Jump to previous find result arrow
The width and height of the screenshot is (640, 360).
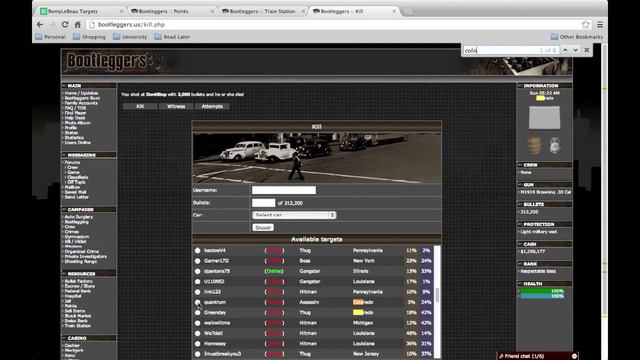point(565,50)
